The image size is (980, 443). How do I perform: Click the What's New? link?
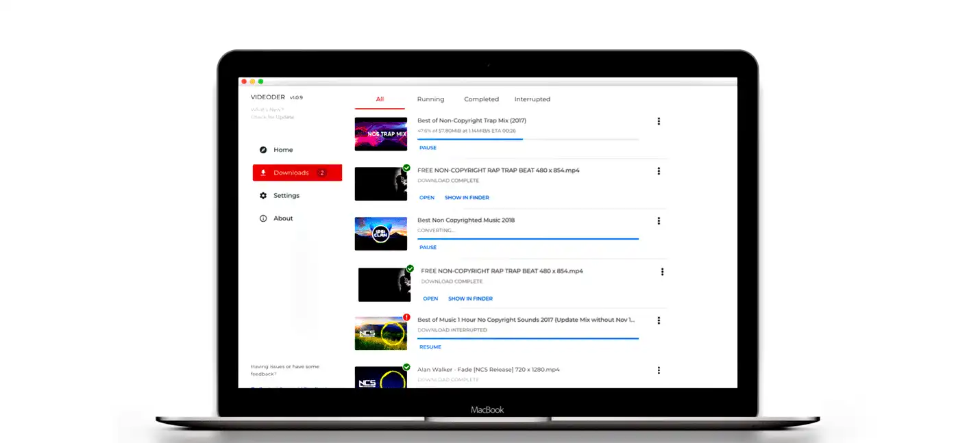coord(267,110)
